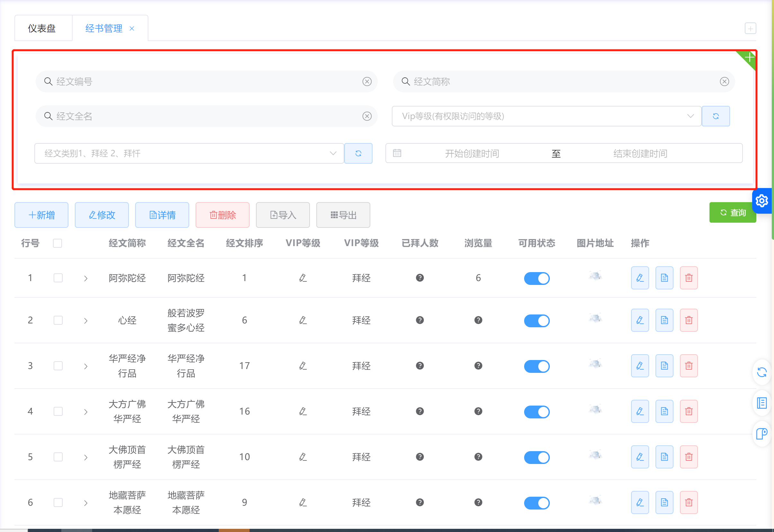
Task: View details of 大方广佛华严经 row
Action: tap(664, 411)
